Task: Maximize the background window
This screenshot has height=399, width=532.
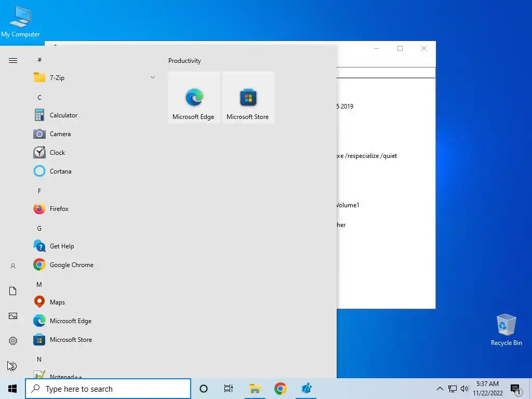Action: tap(400, 48)
